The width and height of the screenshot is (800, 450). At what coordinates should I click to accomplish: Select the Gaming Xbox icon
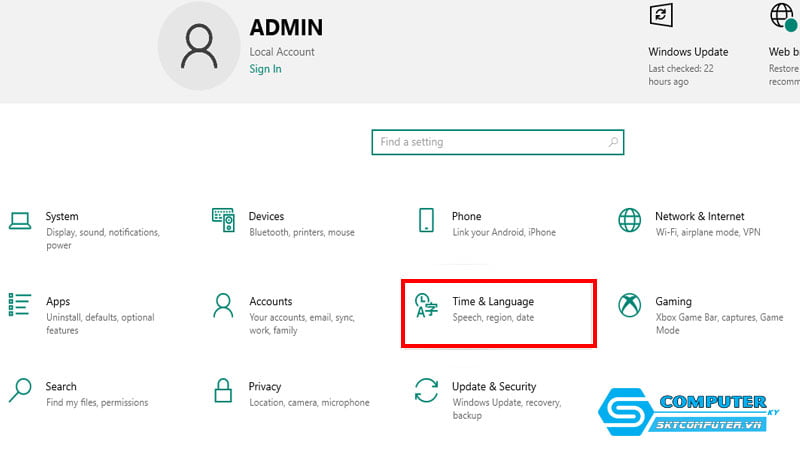tap(629, 305)
